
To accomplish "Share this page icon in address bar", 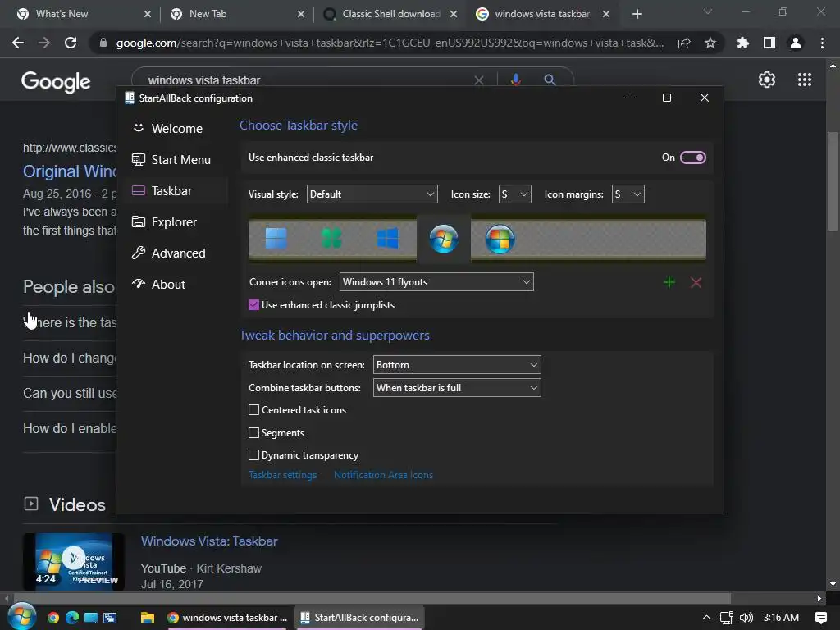I will (x=684, y=43).
